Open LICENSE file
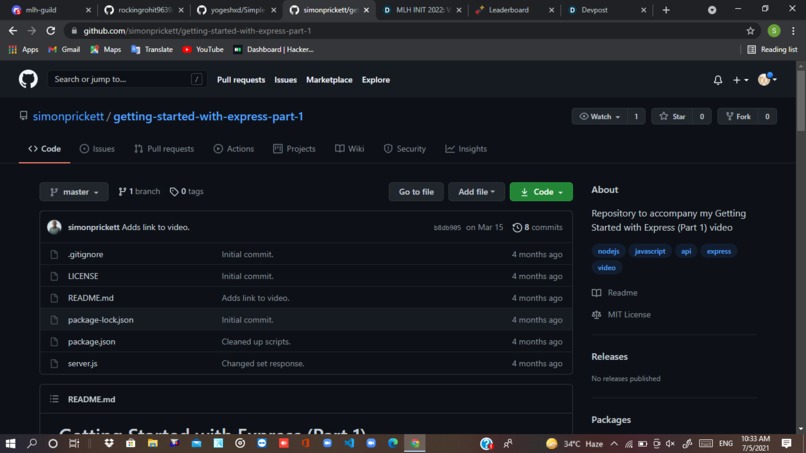Screen dimensions: 806x453 (x=83, y=276)
